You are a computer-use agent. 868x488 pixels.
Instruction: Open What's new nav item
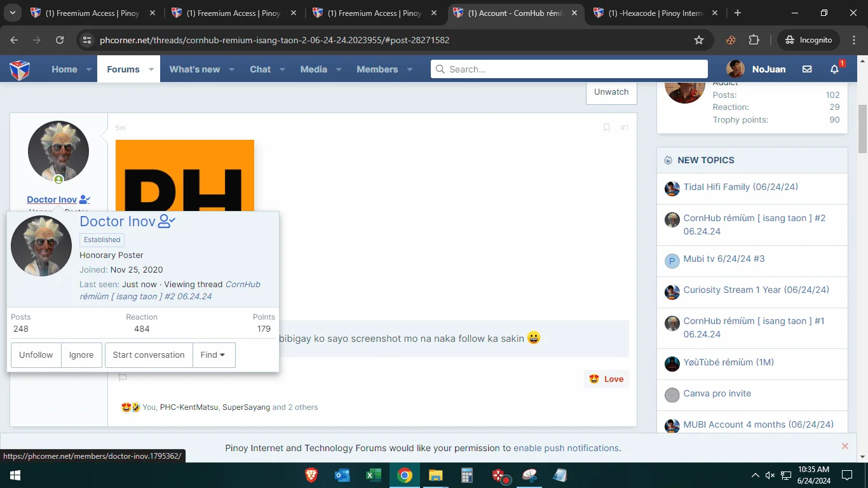[x=194, y=69]
